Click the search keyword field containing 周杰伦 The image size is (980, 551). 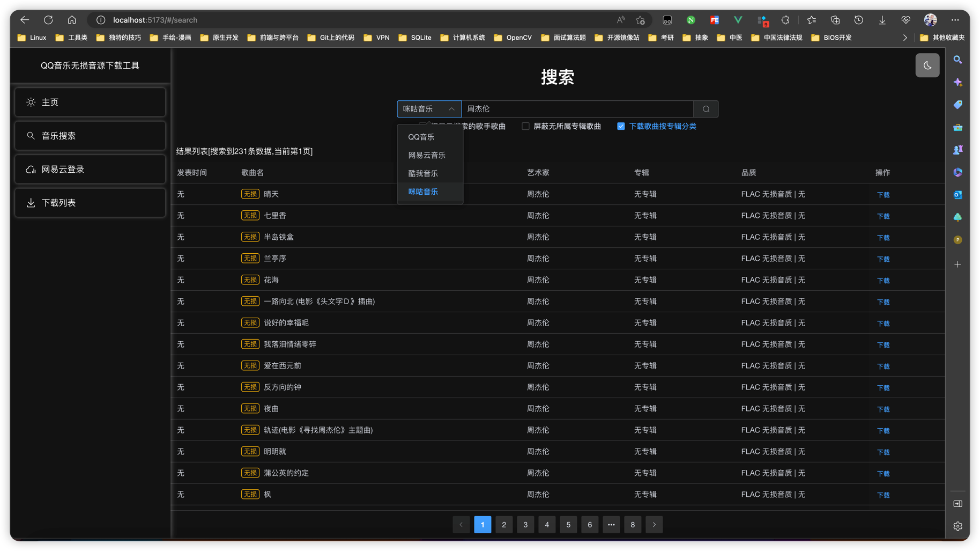[577, 109]
